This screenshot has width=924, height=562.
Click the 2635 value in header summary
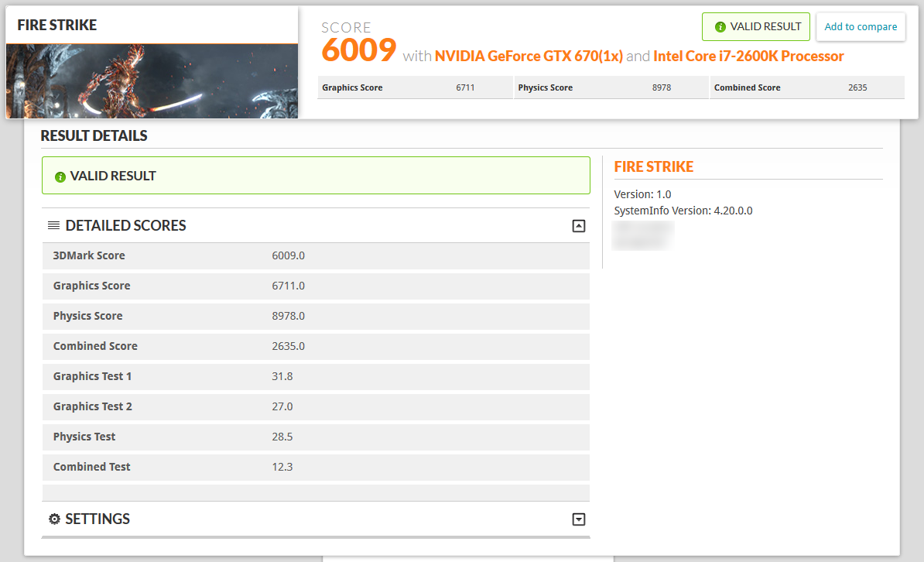(857, 87)
